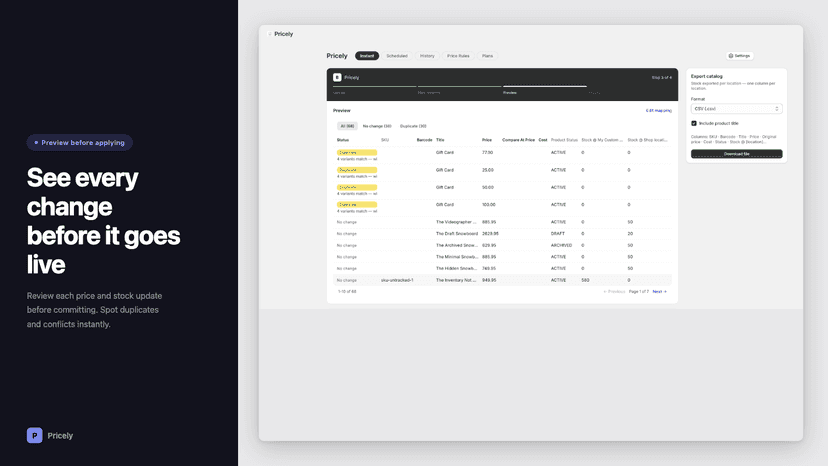Select the Duplicate filter tab
Viewport: 828px width, 466px height.
pyautogui.click(x=413, y=126)
